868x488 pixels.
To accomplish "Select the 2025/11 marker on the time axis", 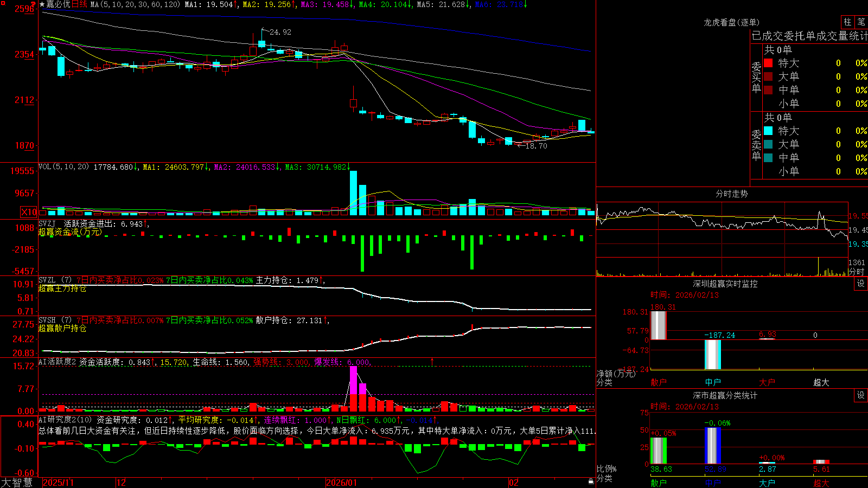I will click(x=58, y=483).
